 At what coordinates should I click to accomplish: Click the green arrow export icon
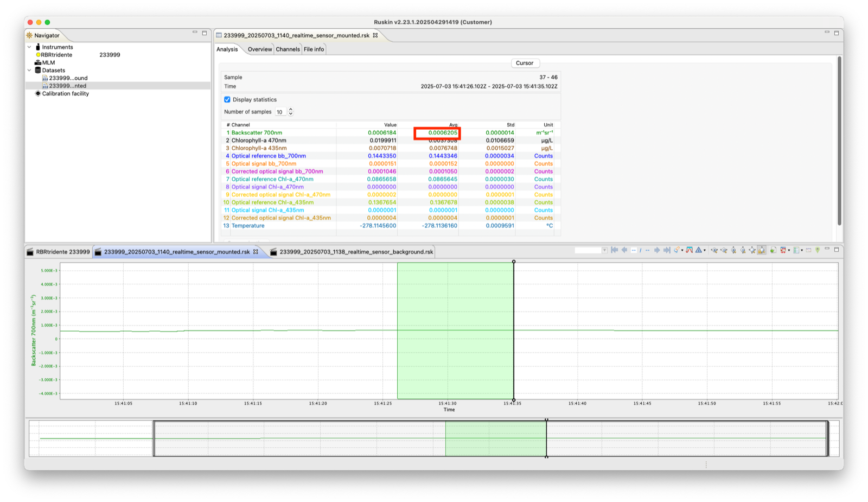coord(773,250)
